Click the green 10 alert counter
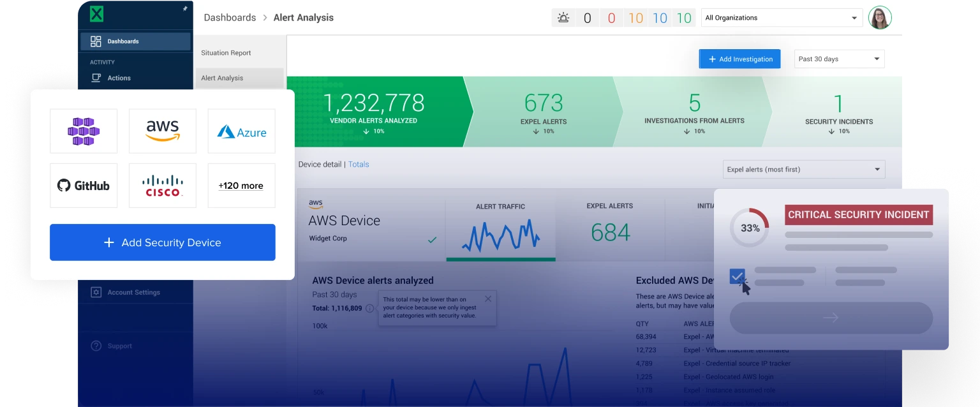980x407 pixels. (x=685, y=18)
